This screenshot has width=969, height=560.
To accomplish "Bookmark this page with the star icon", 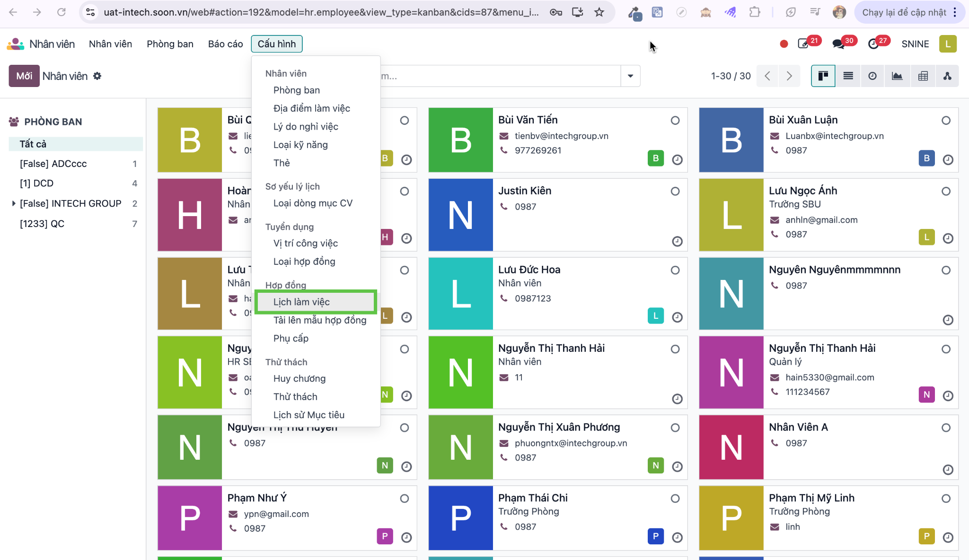I will (599, 12).
